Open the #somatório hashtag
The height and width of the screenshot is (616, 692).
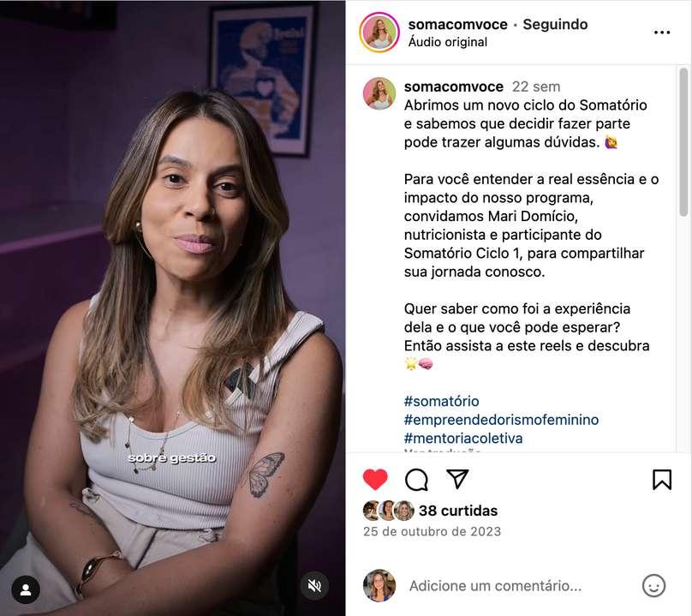pos(441,401)
